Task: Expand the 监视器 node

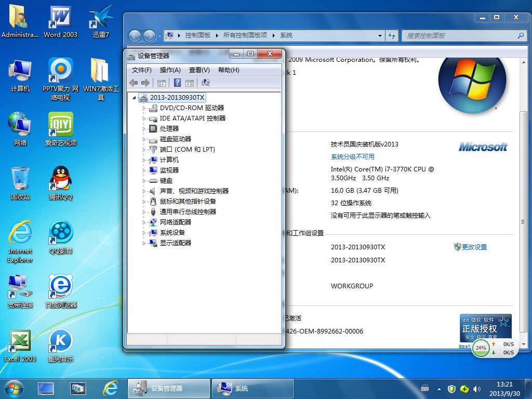Action: point(144,170)
